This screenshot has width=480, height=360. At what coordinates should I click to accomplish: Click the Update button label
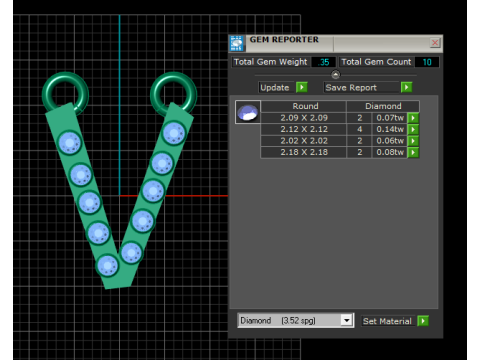point(277,87)
